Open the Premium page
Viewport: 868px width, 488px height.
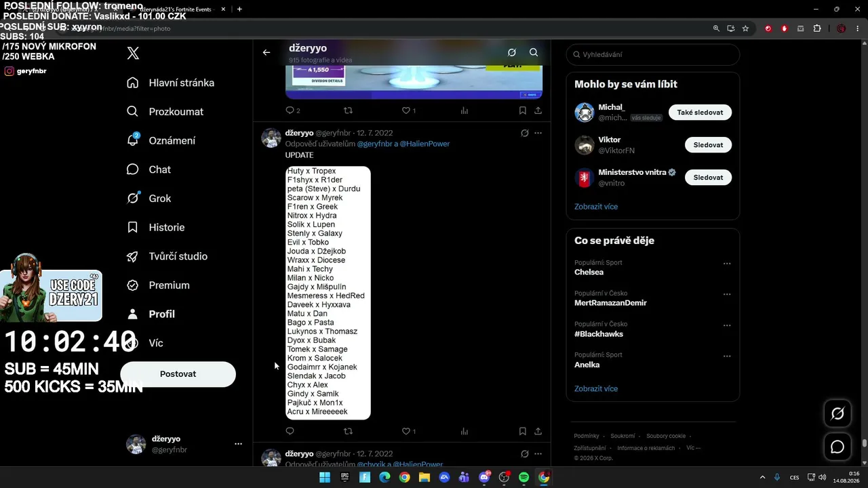click(159, 285)
